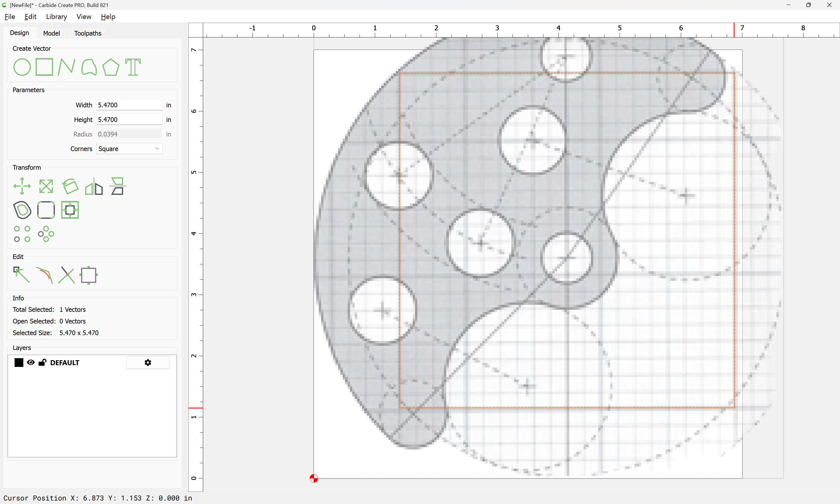Click the 'Total Selected: 1 Vectors' text
This screenshot has height=504, width=840.
49,309
